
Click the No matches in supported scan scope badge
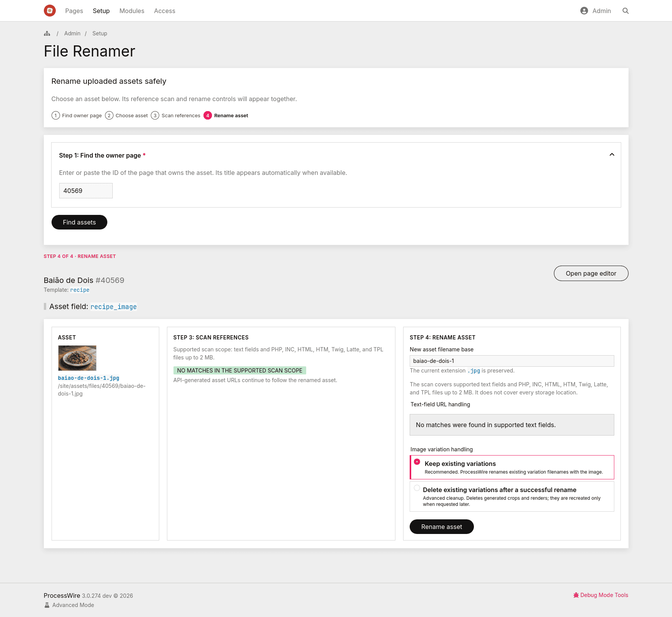point(240,371)
